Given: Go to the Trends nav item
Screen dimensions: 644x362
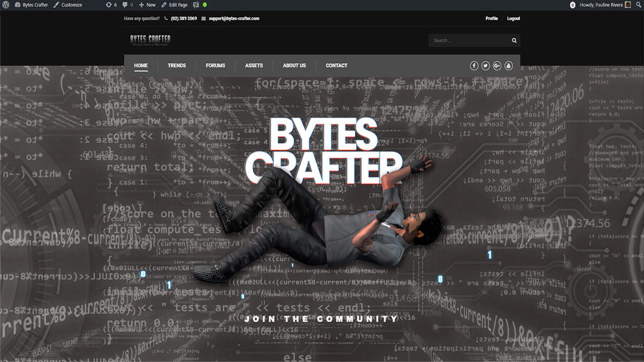Looking at the screenshot, I should pos(177,65).
